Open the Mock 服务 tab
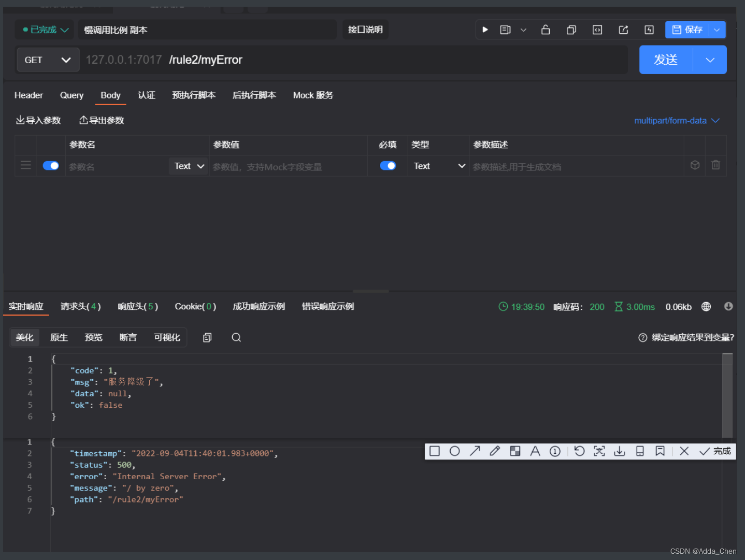The image size is (745, 560). click(313, 95)
